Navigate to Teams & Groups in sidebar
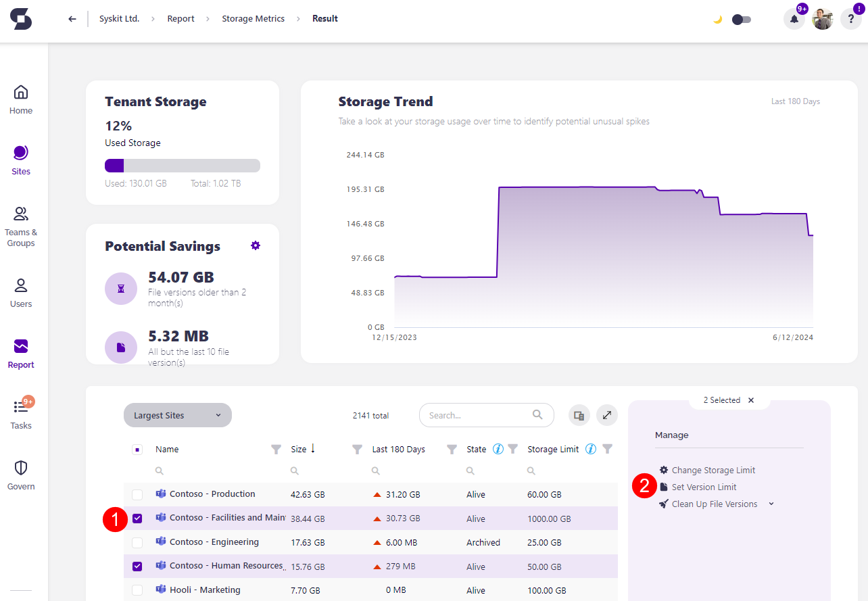 click(20, 226)
